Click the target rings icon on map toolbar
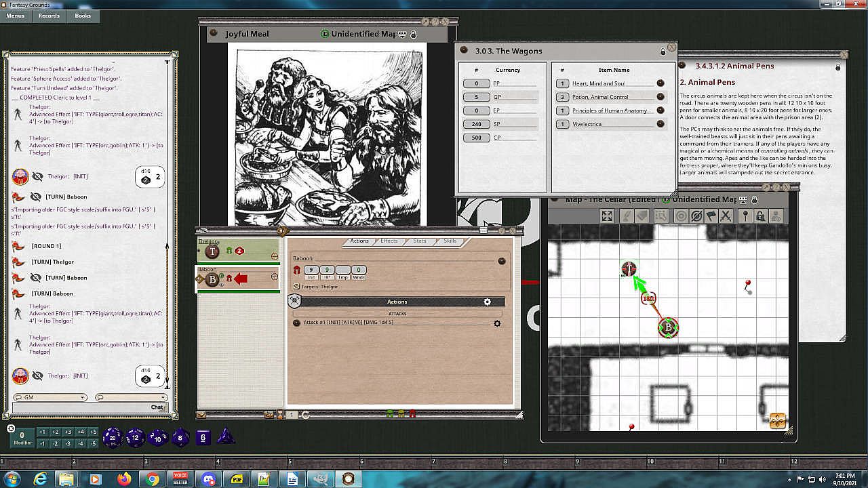 681,216
